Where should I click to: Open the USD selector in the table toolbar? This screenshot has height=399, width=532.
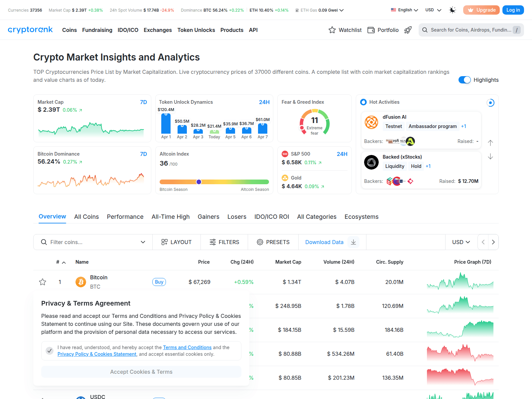461,242
